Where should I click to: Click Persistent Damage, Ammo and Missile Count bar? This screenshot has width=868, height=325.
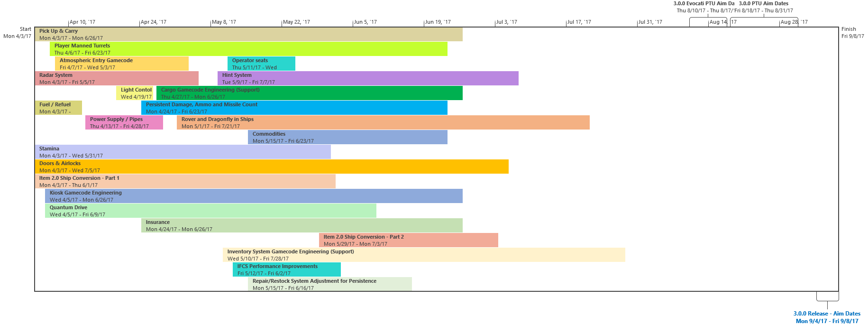[x=294, y=108]
